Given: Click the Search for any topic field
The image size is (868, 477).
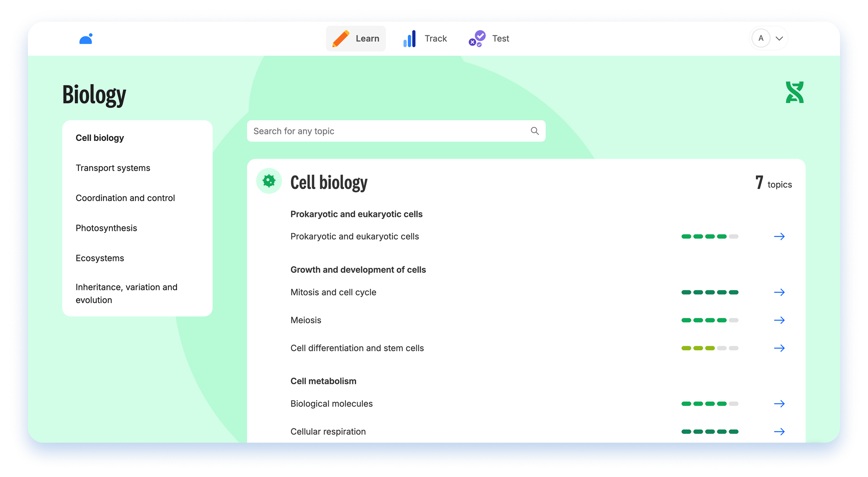Looking at the screenshot, I should pyautogui.click(x=387, y=131).
